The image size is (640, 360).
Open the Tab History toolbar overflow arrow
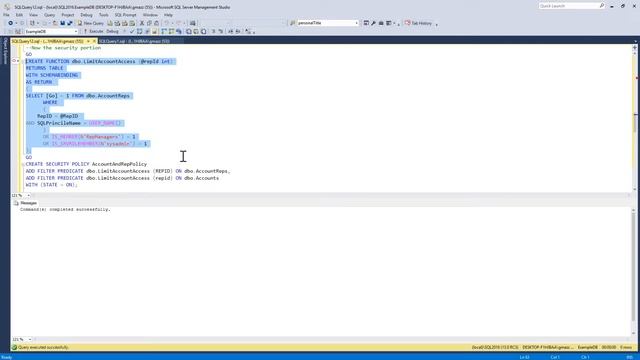(x=437, y=24)
